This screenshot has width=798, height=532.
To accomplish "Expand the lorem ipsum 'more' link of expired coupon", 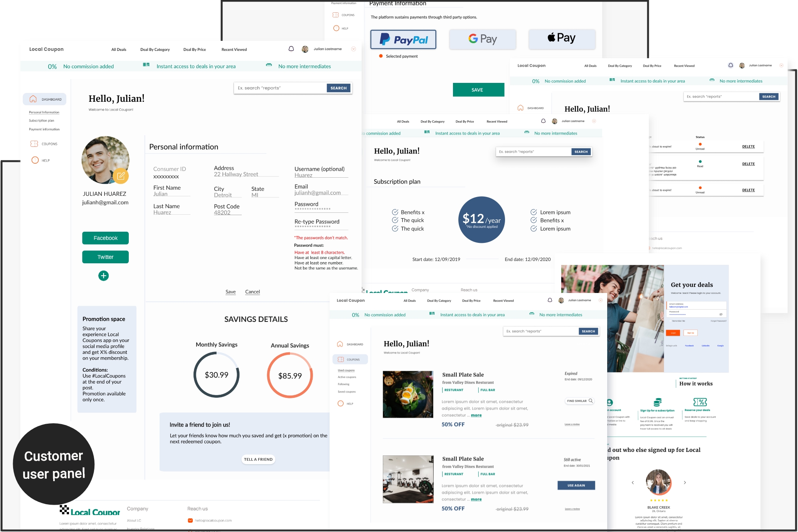I will [x=476, y=415].
